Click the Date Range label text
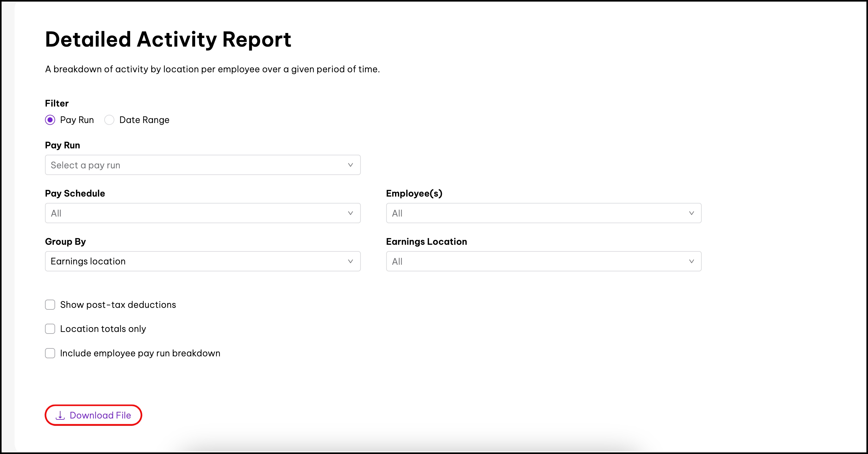Image resolution: width=868 pixels, height=454 pixels. (x=144, y=120)
